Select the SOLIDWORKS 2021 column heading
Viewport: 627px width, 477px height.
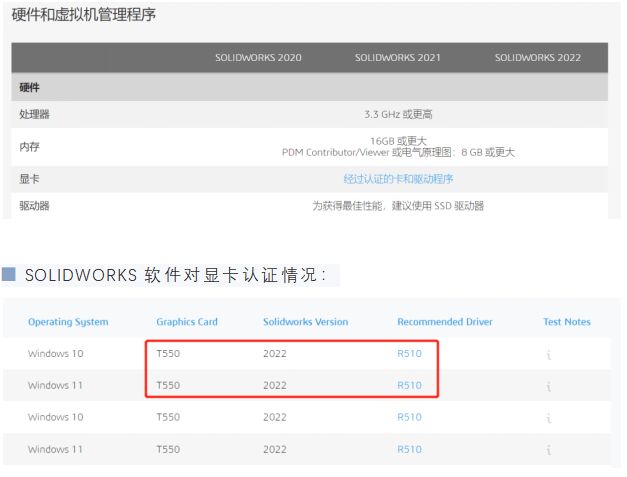397,58
